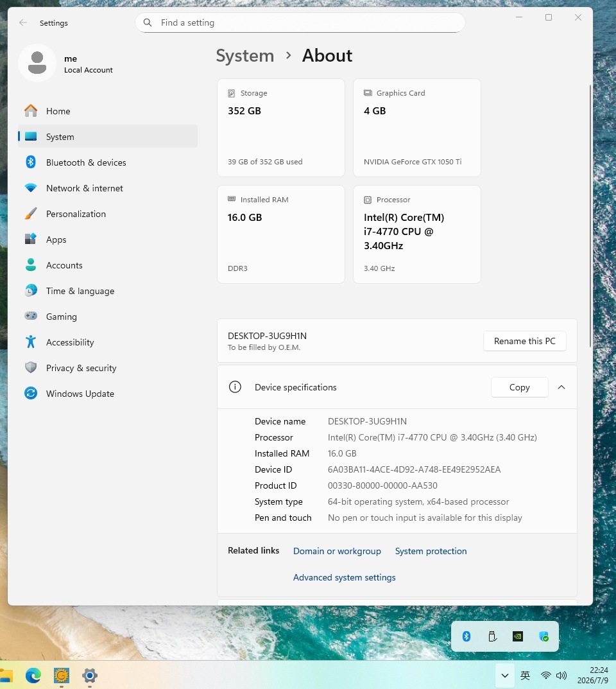Collapse the Device specifications section
Viewport: 616px width, 689px height.
(561, 387)
